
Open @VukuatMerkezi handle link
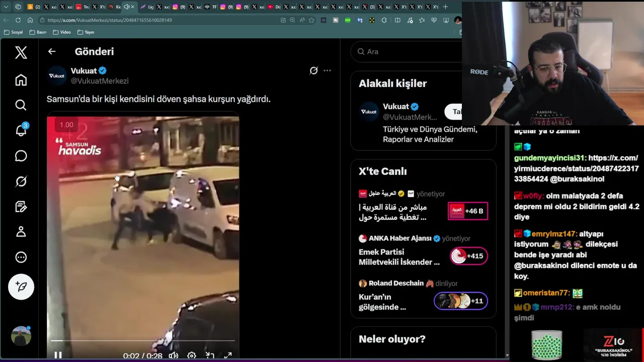coord(100,81)
